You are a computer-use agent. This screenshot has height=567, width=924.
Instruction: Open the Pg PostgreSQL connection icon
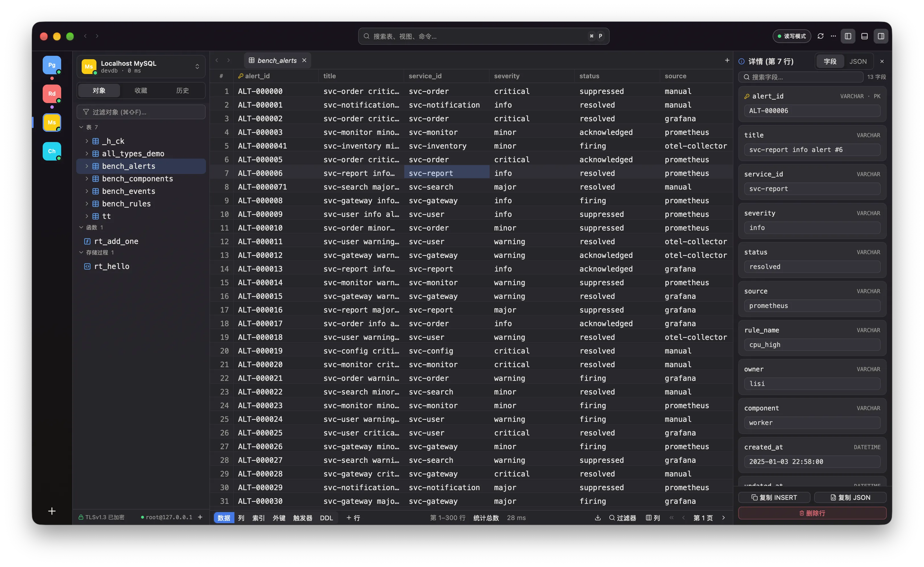(52, 65)
